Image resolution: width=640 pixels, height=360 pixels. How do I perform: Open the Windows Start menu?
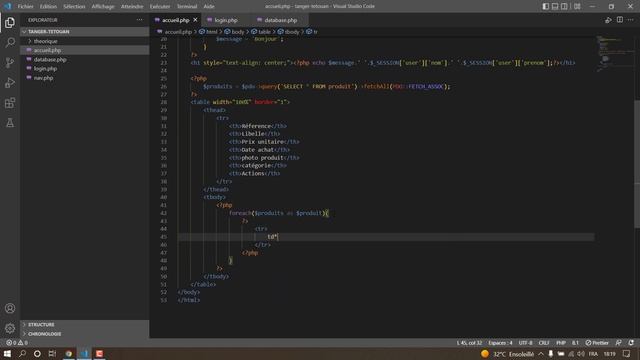tap(7, 354)
